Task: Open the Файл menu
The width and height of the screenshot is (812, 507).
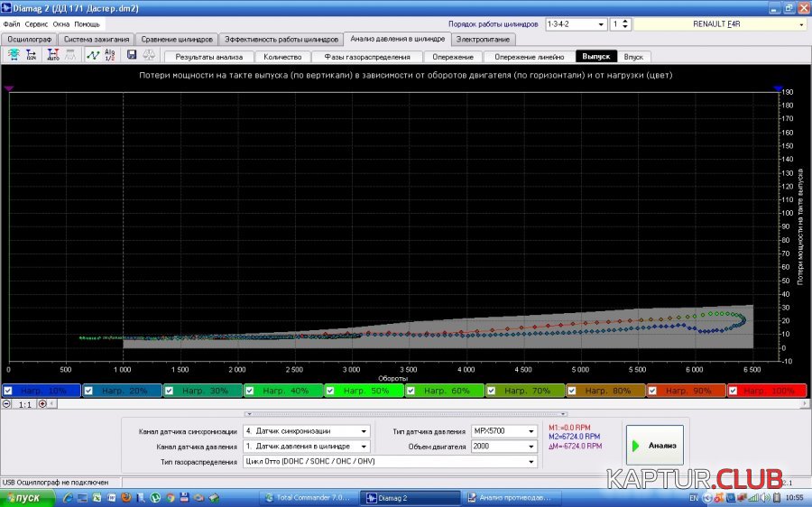Action: 12,23
